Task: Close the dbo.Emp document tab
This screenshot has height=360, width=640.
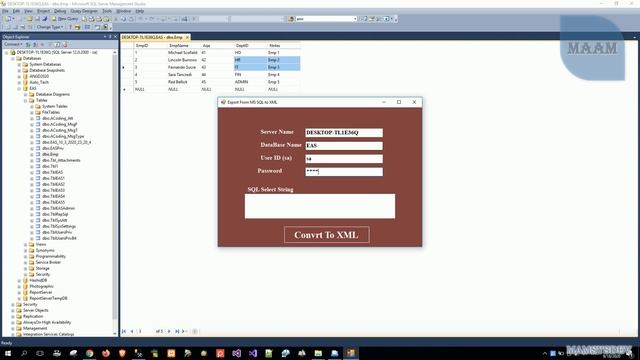Action: pyautogui.click(x=187, y=37)
